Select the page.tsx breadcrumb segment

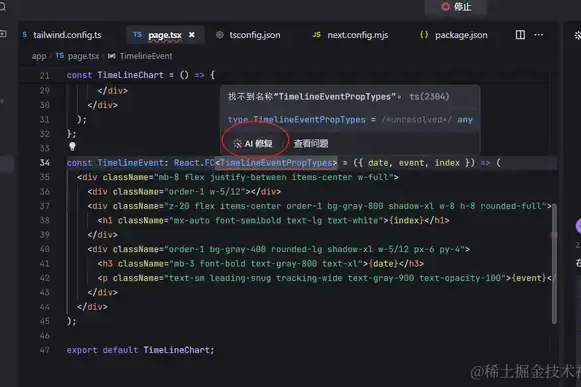(x=83, y=56)
